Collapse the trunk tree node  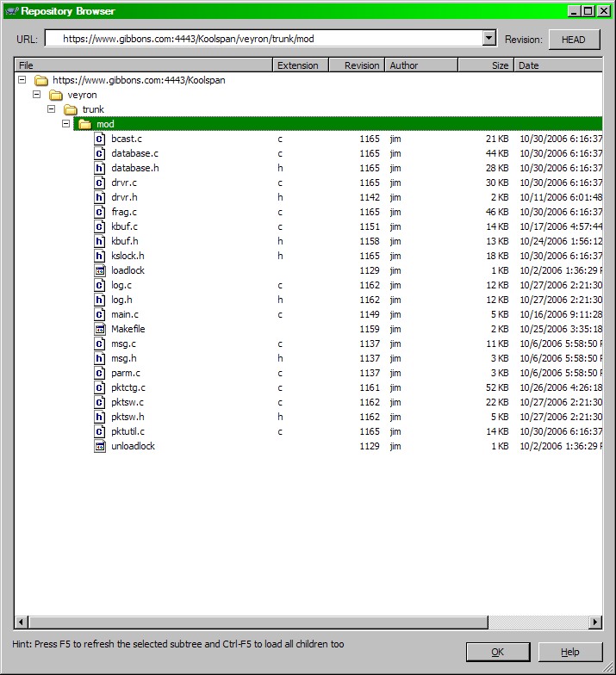(x=52, y=108)
